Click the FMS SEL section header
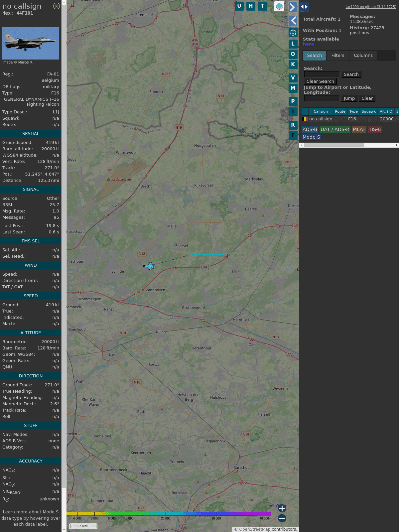The height and width of the screenshot is (532, 399). 31,241
